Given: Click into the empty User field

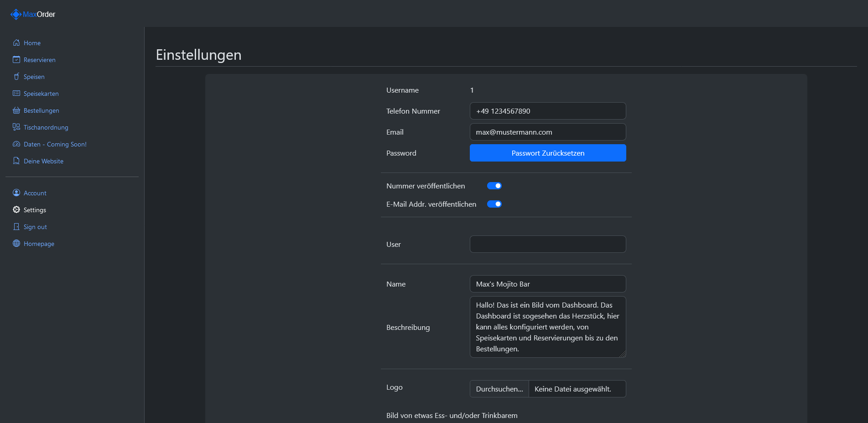Looking at the screenshot, I should pos(547,245).
